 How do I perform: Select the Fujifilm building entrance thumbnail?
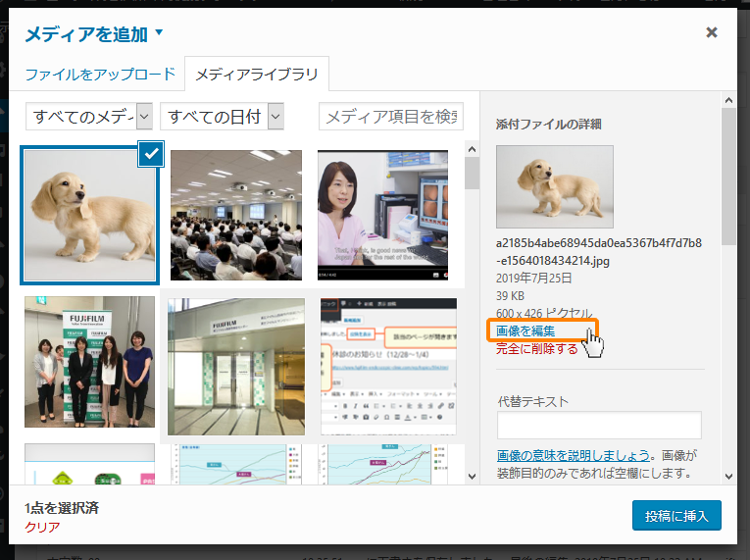(236, 367)
